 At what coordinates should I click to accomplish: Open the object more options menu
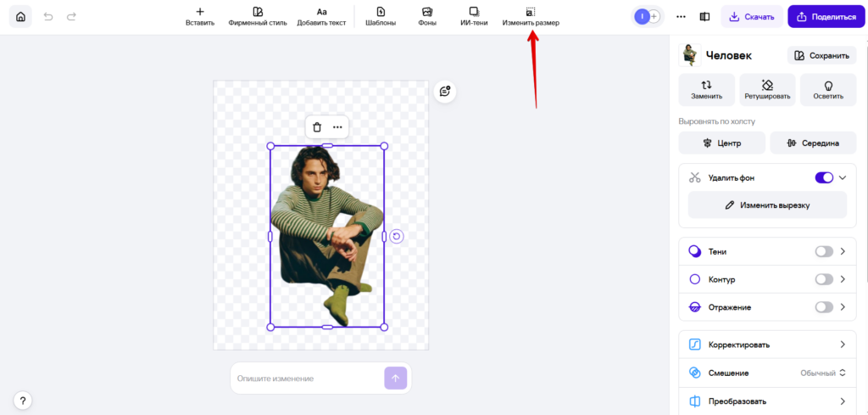click(x=337, y=127)
